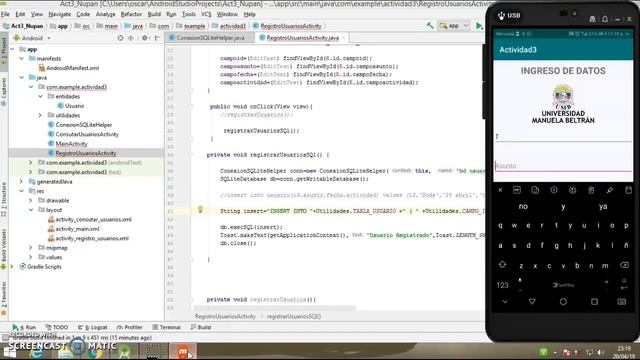This screenshot has width=640, height=360.
Task: Tap the settings gear on keyboard toolbar
Action: coord(553,190)
